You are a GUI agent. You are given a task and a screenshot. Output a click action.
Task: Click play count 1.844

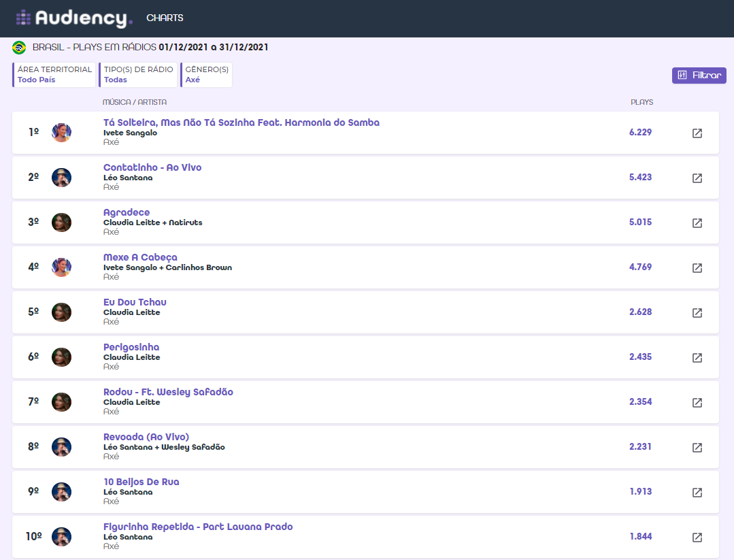(641, 536)
